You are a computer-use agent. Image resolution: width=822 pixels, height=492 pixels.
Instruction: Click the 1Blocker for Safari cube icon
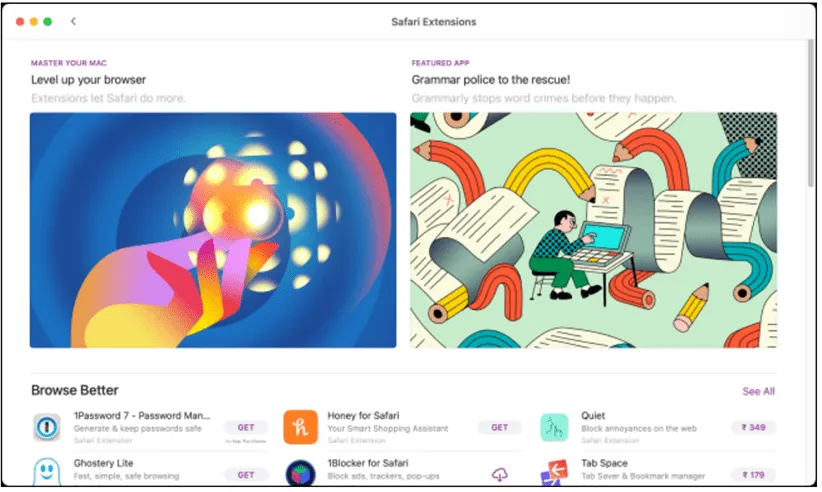coord(300,473)
